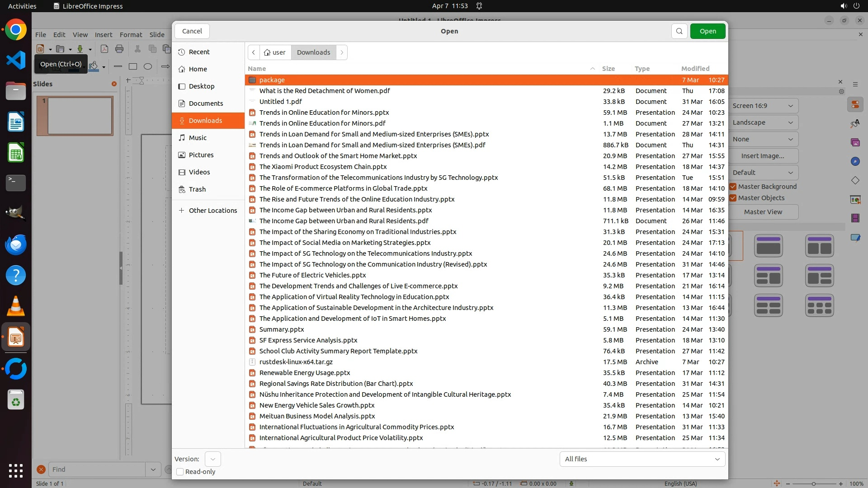Screen dimensions: 868x488
Task: Enable the Read-only checkbox
Action: [180, 472]
